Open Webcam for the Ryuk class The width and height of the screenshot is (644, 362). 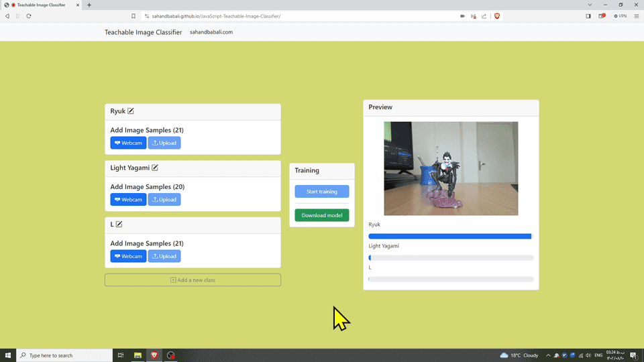coord(128,143)
